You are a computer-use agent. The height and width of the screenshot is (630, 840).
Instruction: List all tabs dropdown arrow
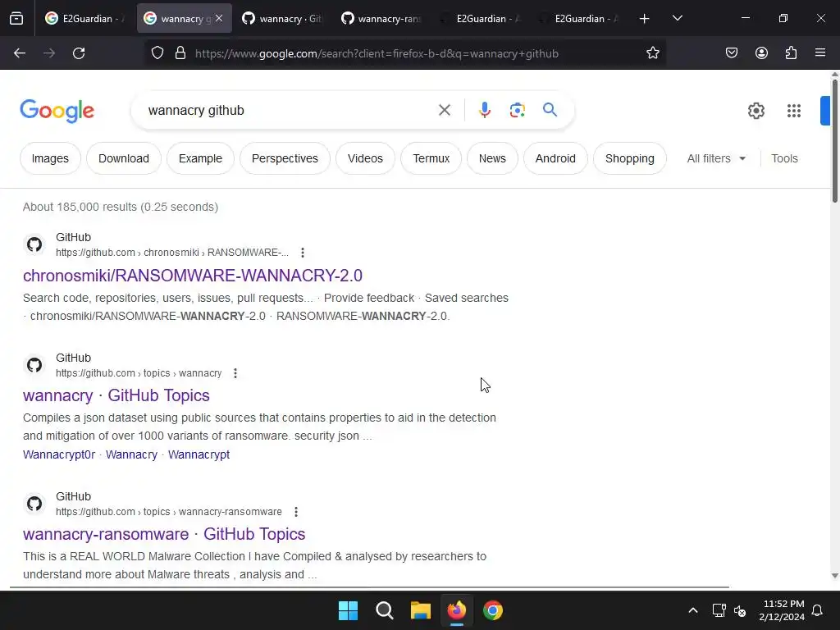(677, 18)
